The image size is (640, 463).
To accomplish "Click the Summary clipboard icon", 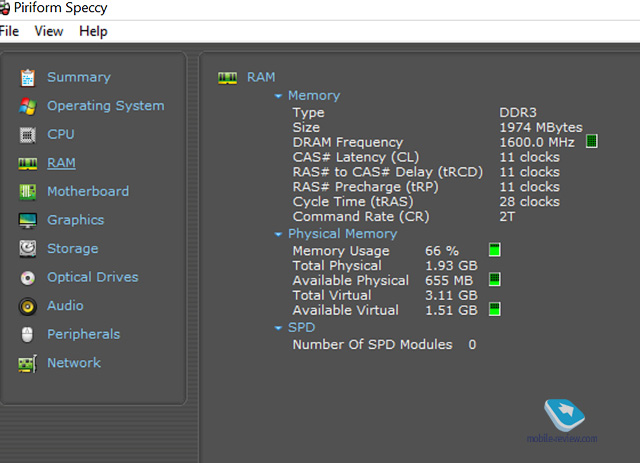I will pos(28,78).
